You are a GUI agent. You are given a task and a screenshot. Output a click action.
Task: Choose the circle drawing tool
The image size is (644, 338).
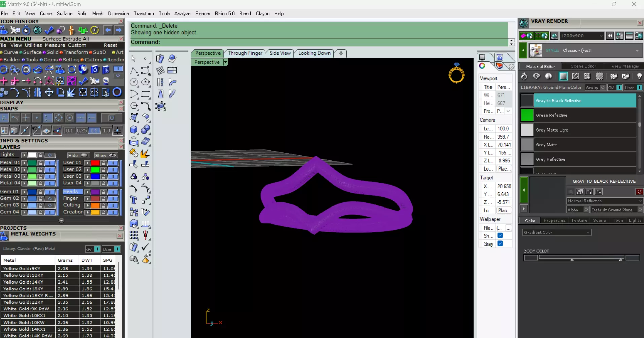click(x=134, y=82)
